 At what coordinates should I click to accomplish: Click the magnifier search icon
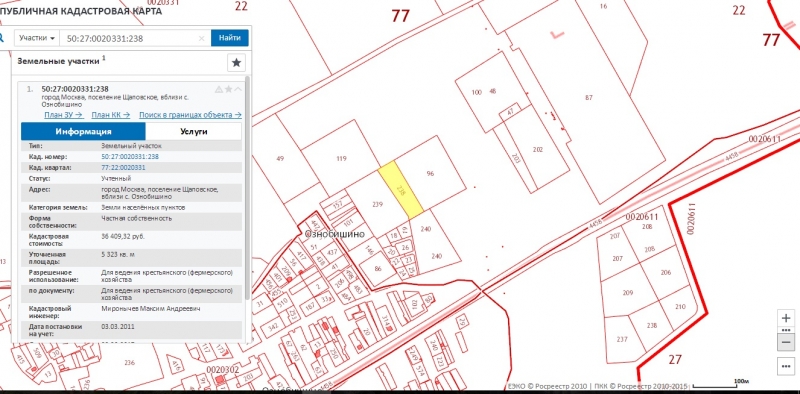[2, 38]
